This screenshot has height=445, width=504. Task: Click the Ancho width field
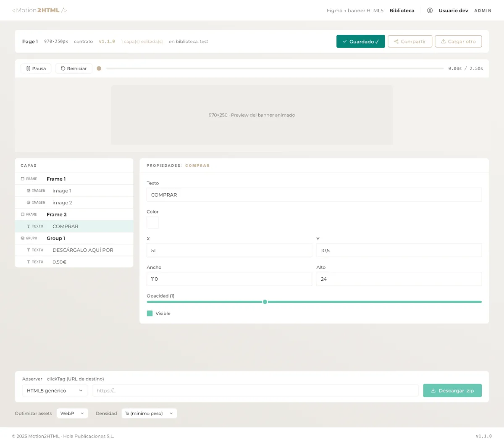click(x=229, y=279)
